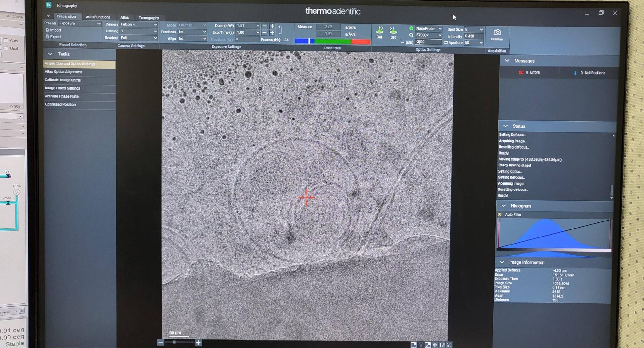
Task: Switch to the Atlas tab
Action: click(125, 17)
